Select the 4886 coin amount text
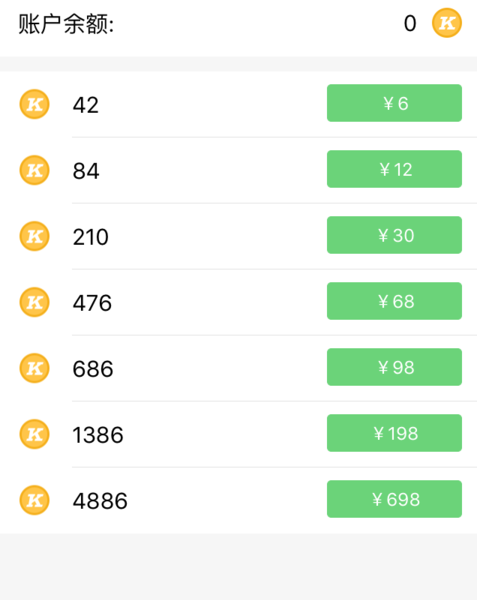Image resolution: width=482 pixels, height=600 pixels. pos(100,501)
